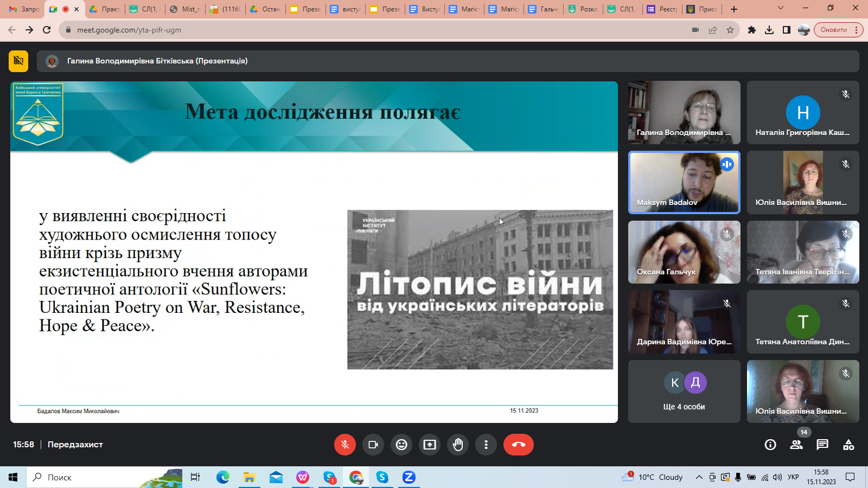Click the yellow captions-off icon at top left
868x488 pixels.
(18, 61)
